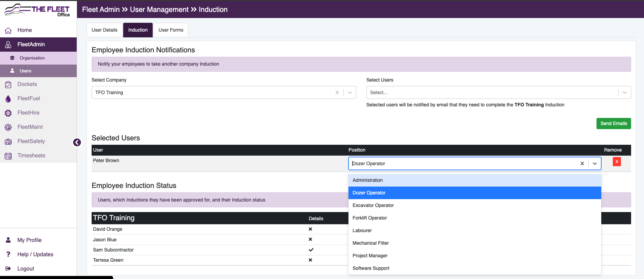The image size is (644, 279).
Task: Open the FleetMaint menu item
Action: tap(38, 127)
